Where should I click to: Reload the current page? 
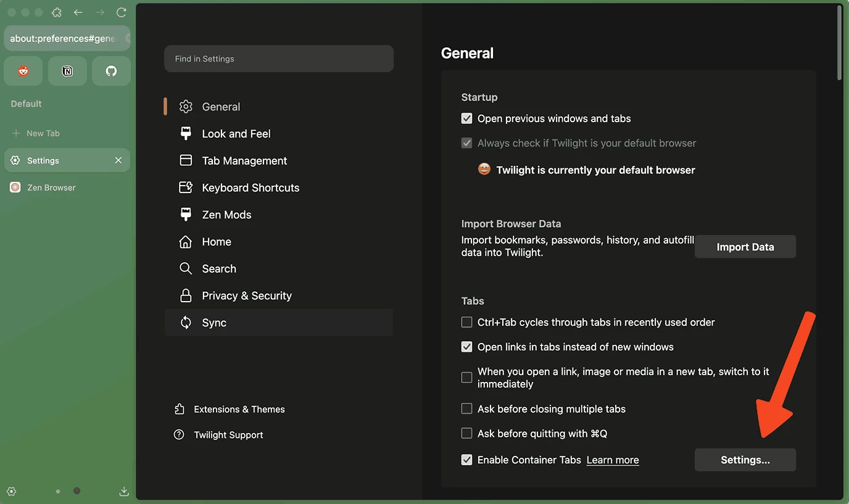tap(122, 12)
